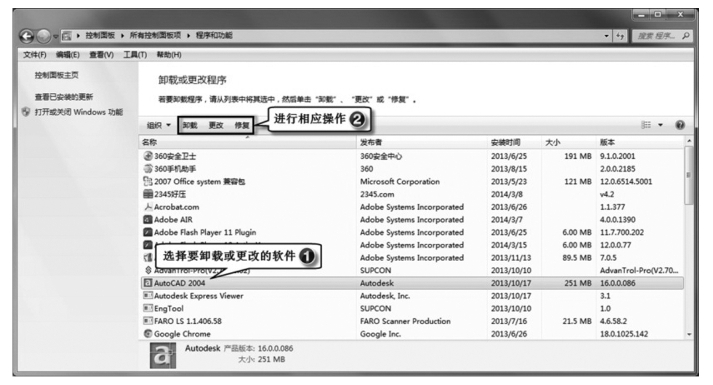This screenshot has height=385, width=713.
Task: Open the 帮助(H) menu
Action: click(x=169, y=55)
